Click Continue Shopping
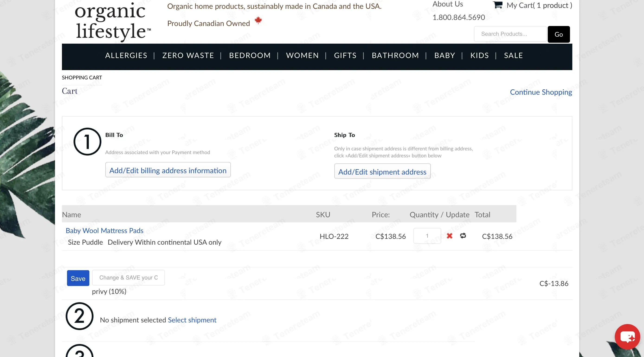The width and height of the screenshot is (644, 357). (541, 92)
